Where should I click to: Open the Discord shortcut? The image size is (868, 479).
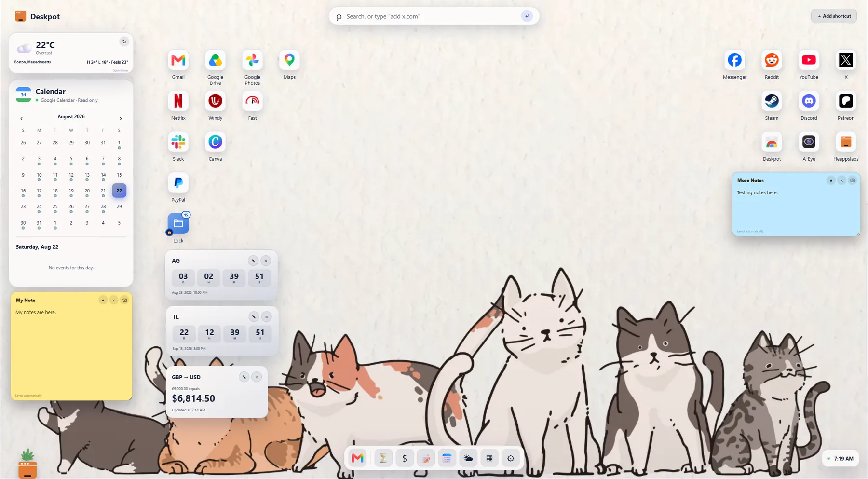(809, 101)
